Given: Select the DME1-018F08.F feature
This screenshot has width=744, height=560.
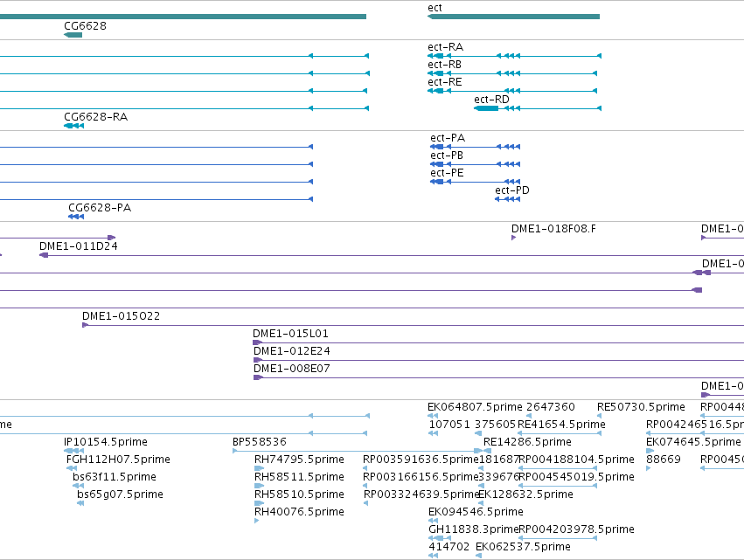Looking at the screenshot, I should coord(514,238).
